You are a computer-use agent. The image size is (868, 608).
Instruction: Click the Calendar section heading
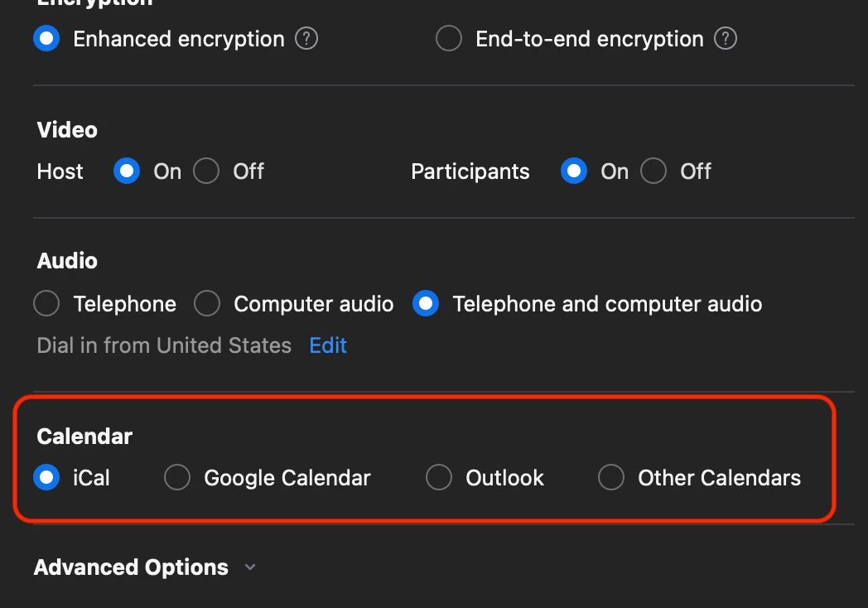(84, 437)
